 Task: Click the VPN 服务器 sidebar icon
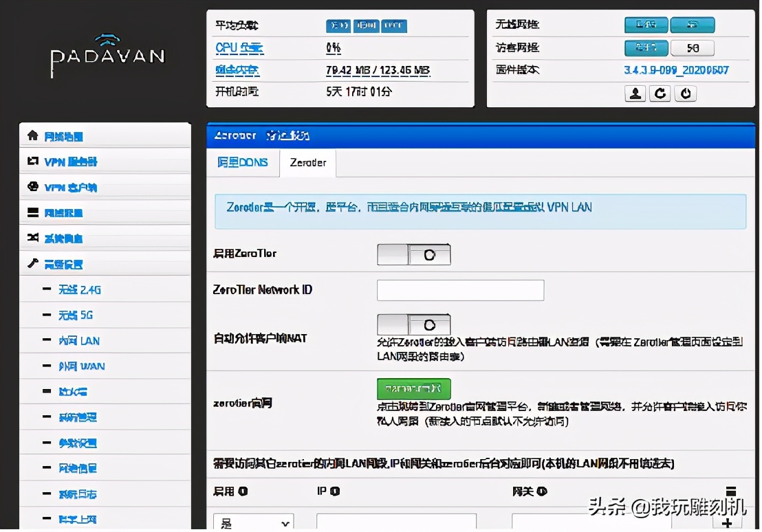(34, 161)
